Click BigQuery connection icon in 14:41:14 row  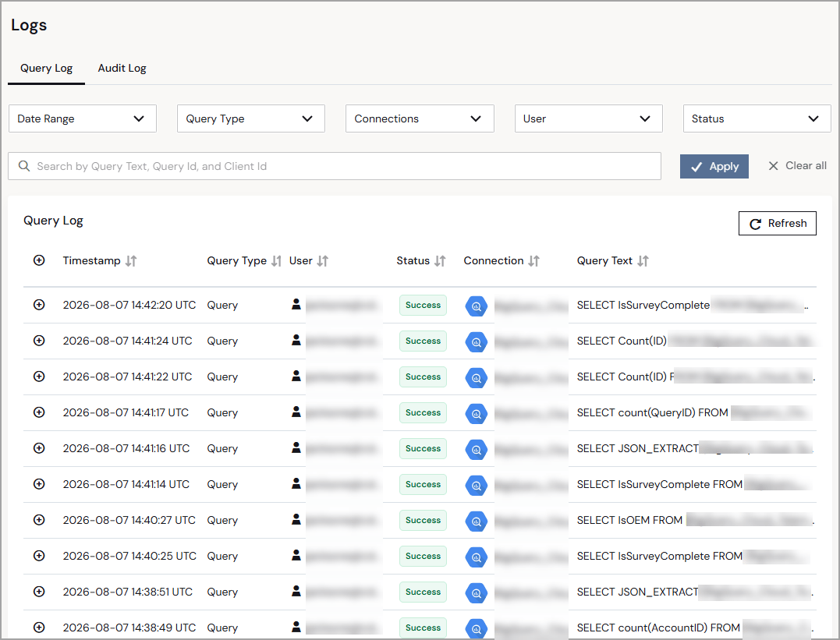click(477, 486)
